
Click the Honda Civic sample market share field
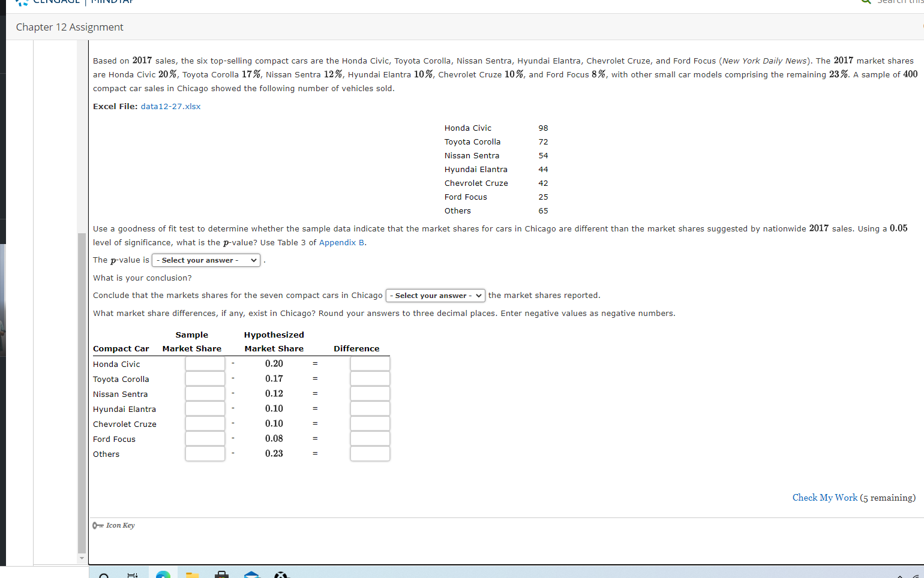click(205, 363)
